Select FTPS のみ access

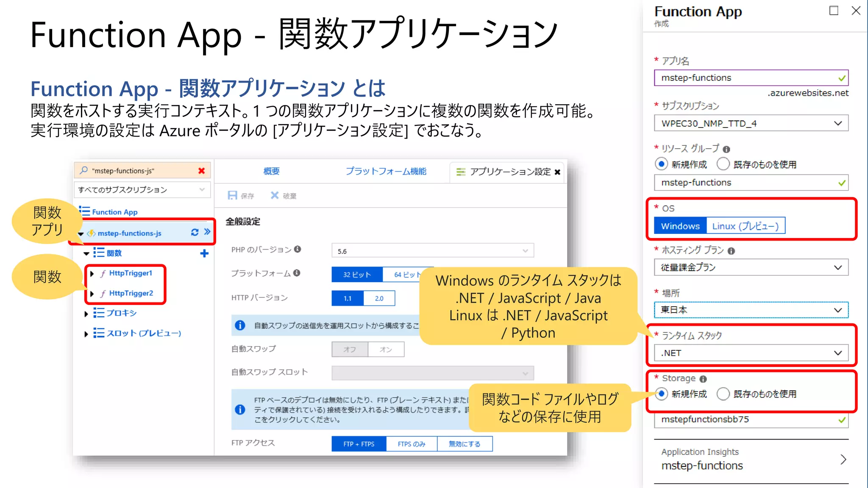(x=412, y=444)
